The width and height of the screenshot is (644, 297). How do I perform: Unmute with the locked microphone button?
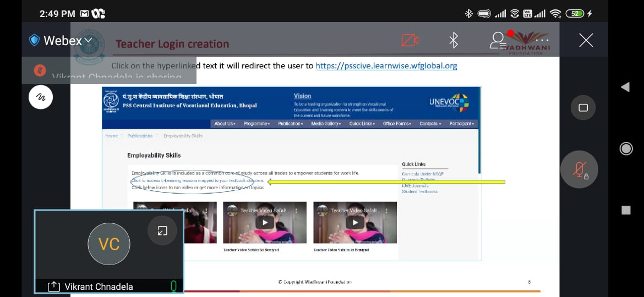click(x=579, y=169)
